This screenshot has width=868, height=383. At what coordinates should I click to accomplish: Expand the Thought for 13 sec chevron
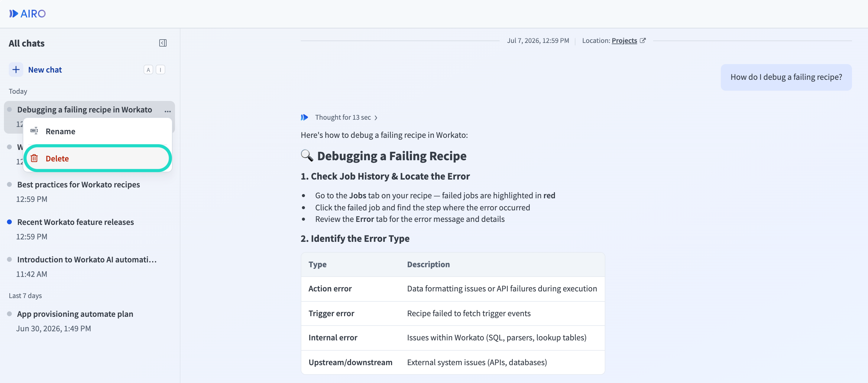376,118
